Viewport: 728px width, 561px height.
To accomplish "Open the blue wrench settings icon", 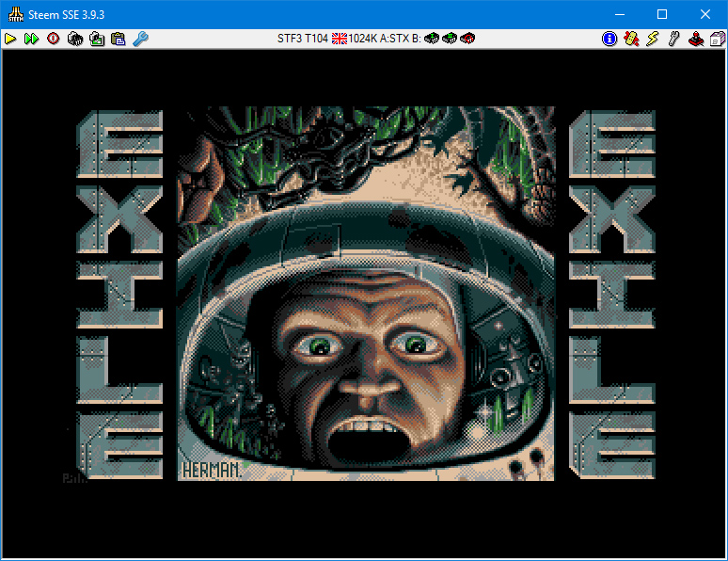I will (x=140, y=39).
